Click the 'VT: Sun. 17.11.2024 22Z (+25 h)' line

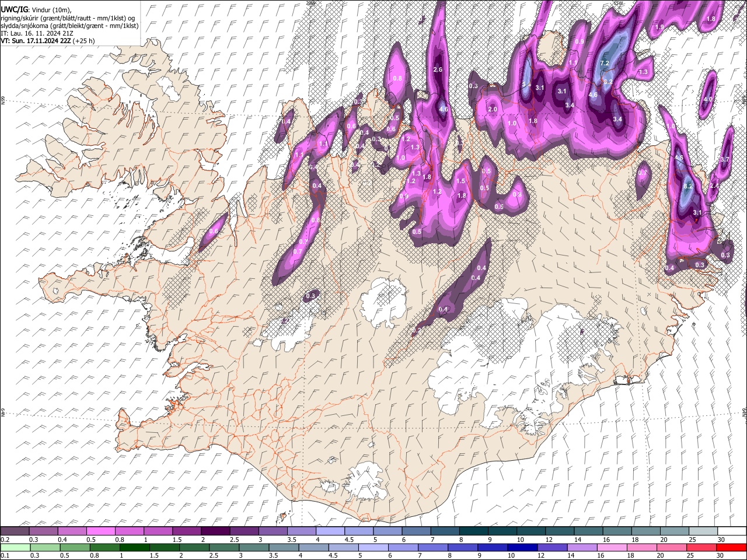(x=48, y=41)
